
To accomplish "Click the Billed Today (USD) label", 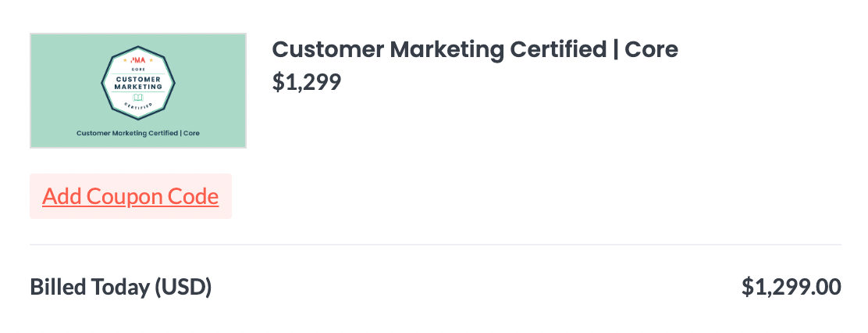I will tap(121, 287).
